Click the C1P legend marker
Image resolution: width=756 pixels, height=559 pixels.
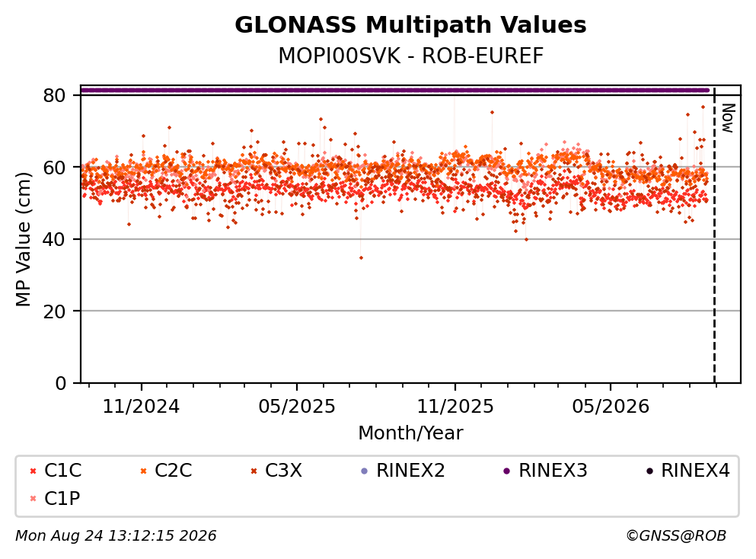[x=33, y=499]
